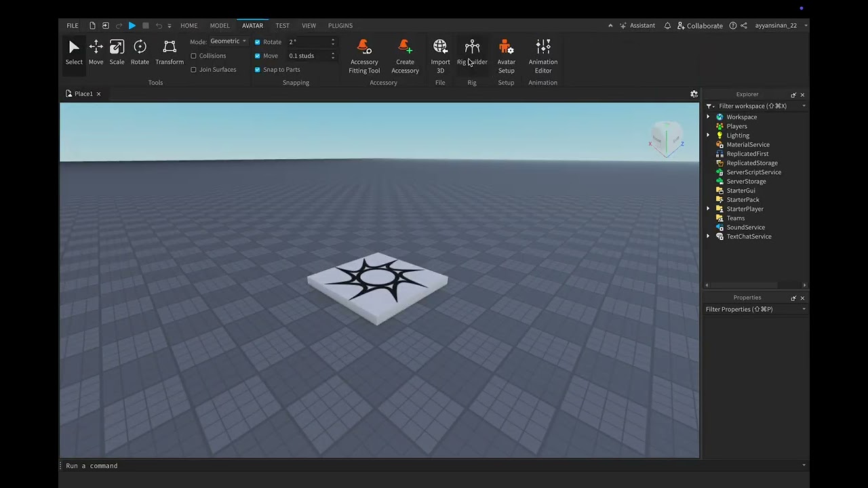Expand the Lighting node in Explorer
The height and width of the screenshot is (488, 868).
coord(708,135)
